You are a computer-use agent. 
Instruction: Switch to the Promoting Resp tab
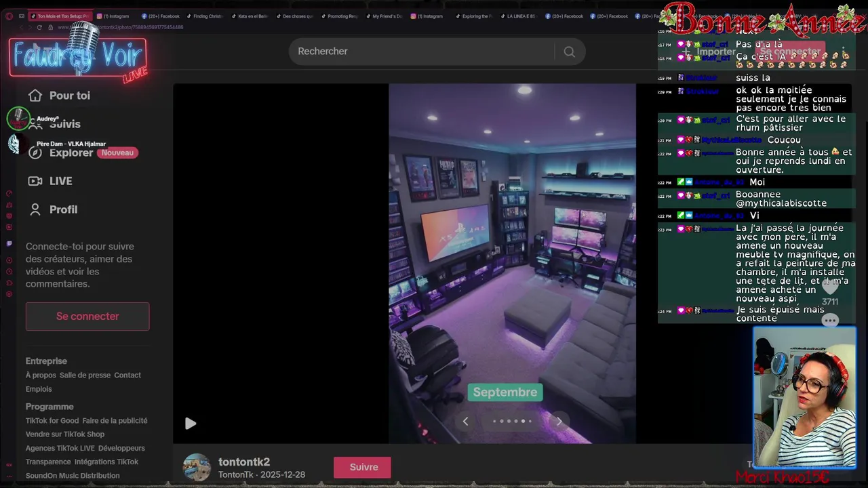coord(338,16)
